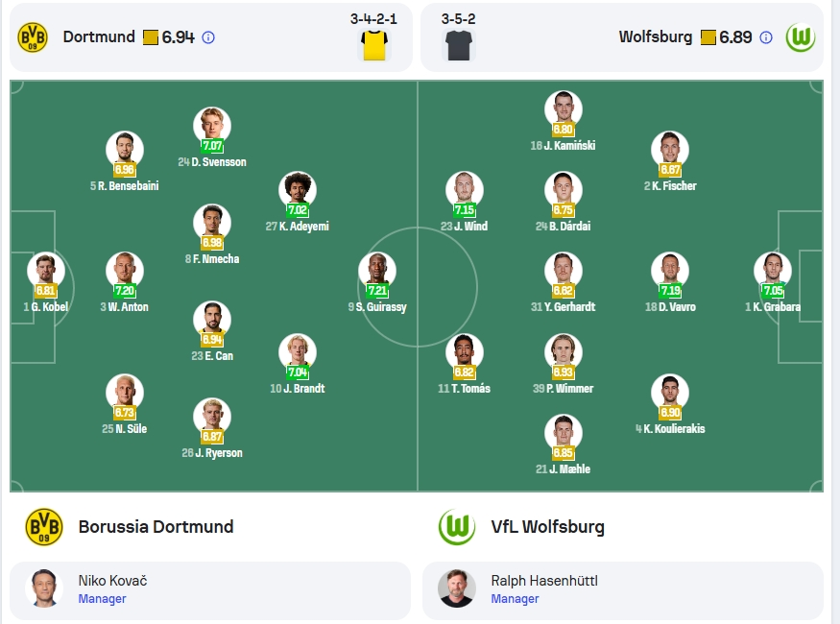
Task: Open K. Grabara's goalkeeper avatar
Action: pos(773,271)
